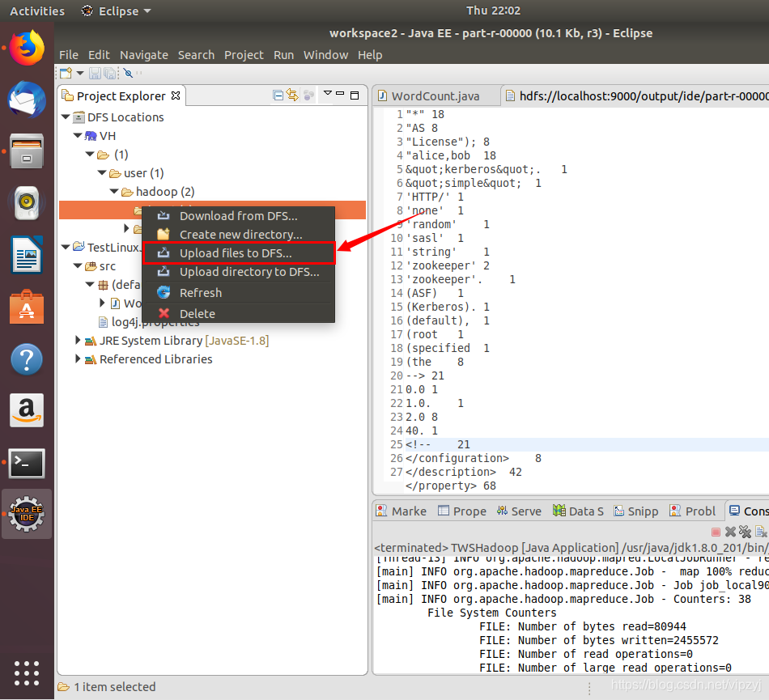
Task: Toggle Link with Editor in Project Explorer
Action: (292, 95)
